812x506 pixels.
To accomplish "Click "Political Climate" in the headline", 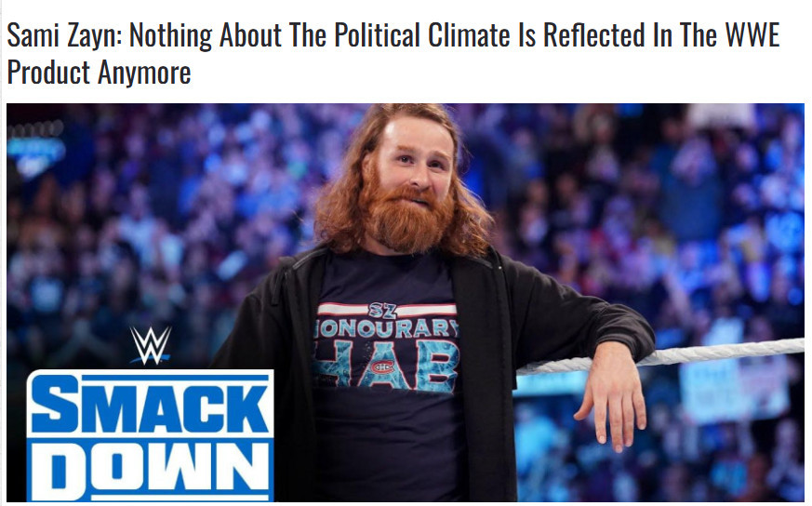I will pyautogui.click(x=421, y=34).
